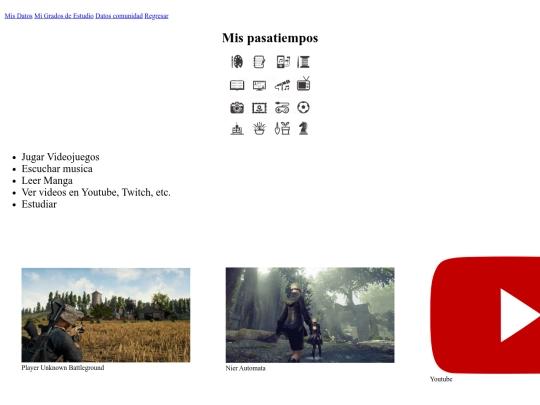Click the Nier Automata screenshot image
This screenshot has height=405, width=540.
pos(310,315)
